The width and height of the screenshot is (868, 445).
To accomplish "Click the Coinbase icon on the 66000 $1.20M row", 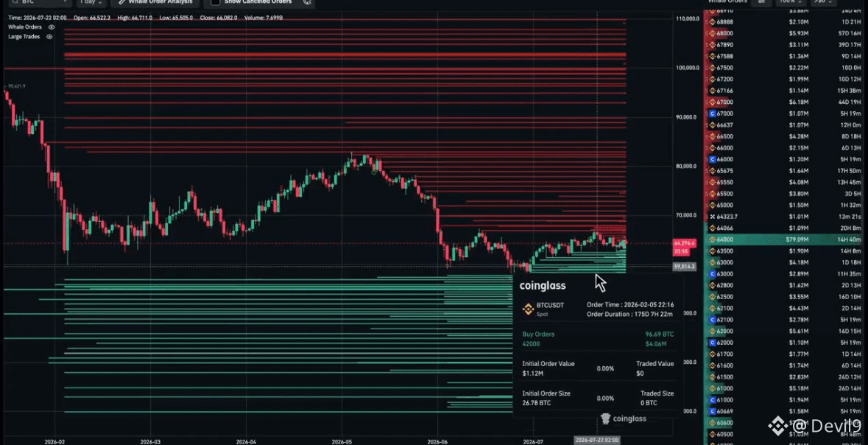I will pos(713,159).
